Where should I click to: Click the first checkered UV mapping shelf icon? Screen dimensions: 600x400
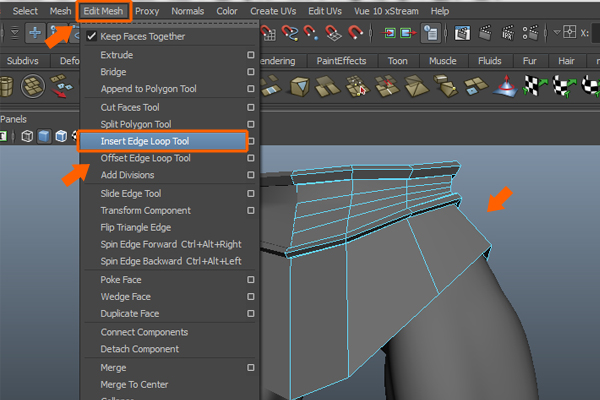pyautogui.click(x=534, y=86)
